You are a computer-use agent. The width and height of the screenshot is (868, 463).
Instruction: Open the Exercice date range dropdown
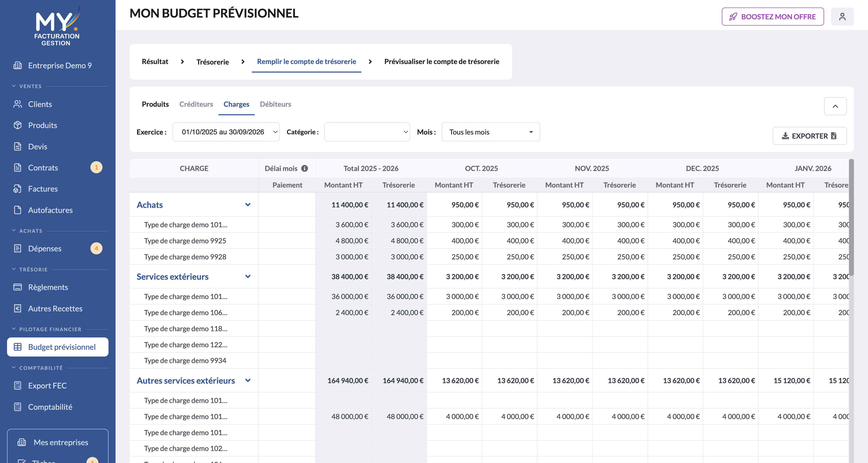coord(226,132)
